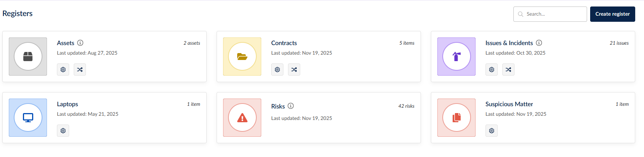Open settings gear for Laptops register
This screenshot has height=157, width=644.
click(63, 131)
